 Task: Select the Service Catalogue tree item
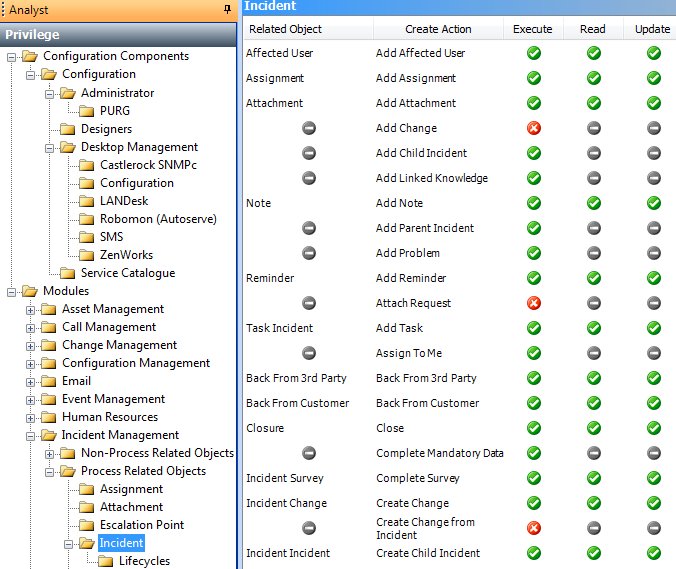click(x=127, y=273)
